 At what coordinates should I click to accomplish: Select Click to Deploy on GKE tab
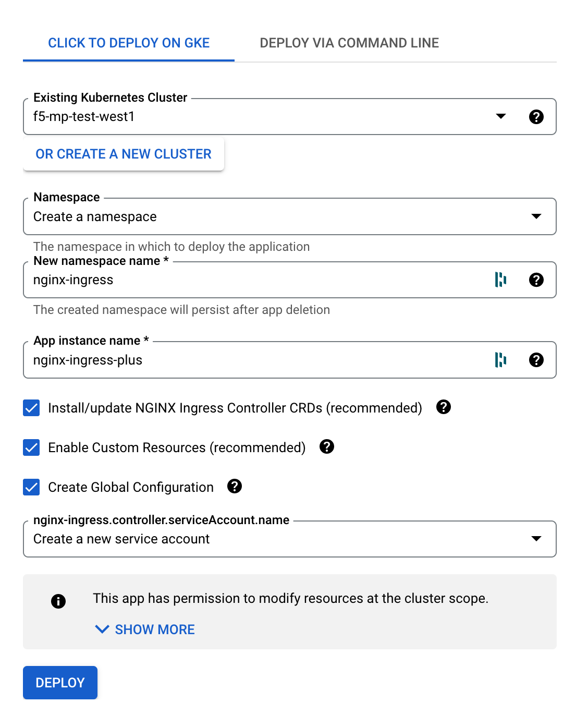129,43
